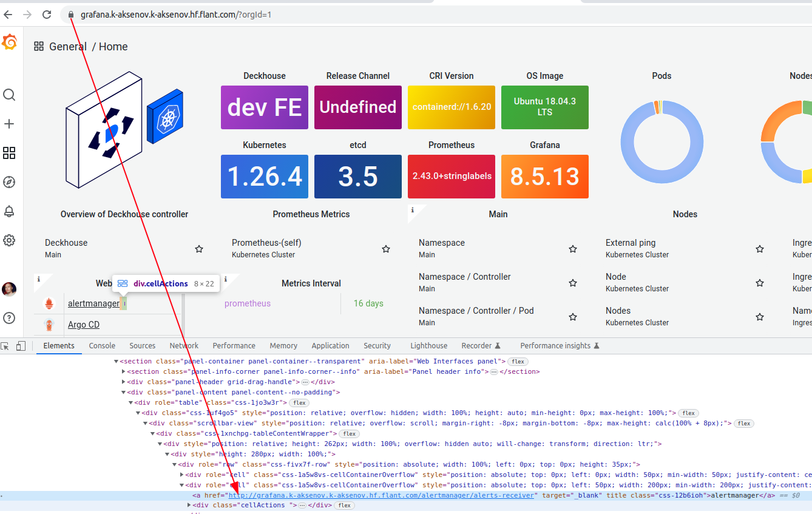Collapse the panel-container section in Elements tree
The image size is (812, 514).
tap(115, 361)
